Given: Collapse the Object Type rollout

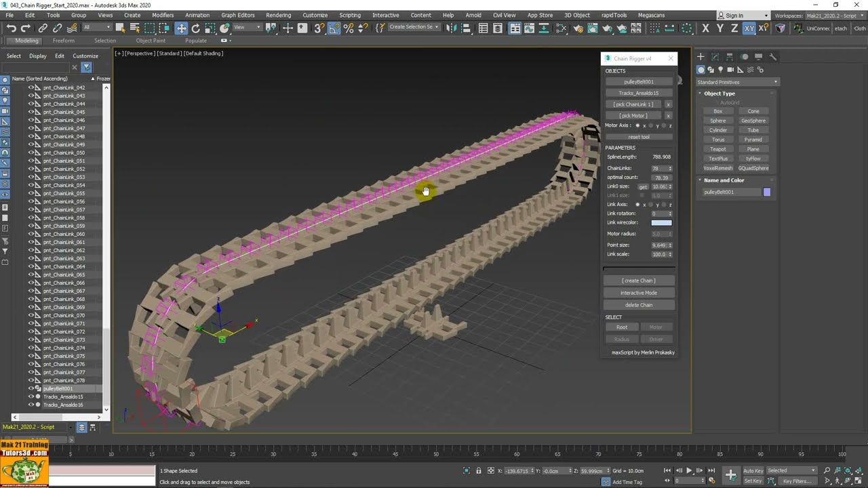Looking at the screenshot, I should click(x=719, y=94).
